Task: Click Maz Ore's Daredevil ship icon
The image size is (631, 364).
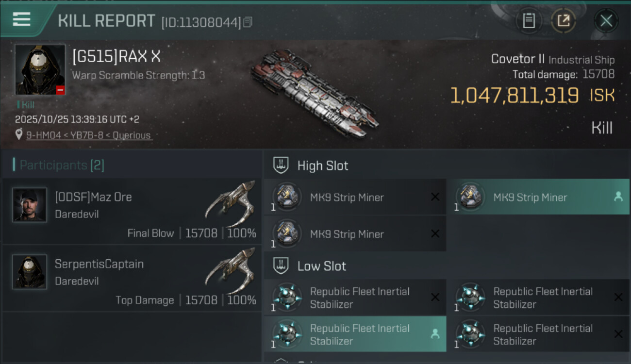Action: tap(230, 204)
